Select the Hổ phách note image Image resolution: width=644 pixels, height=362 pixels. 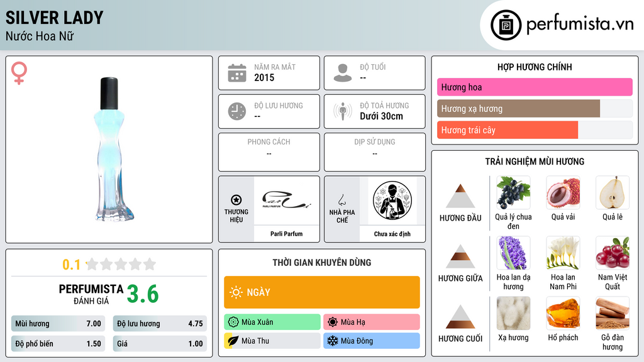click(x=563, y=313)
